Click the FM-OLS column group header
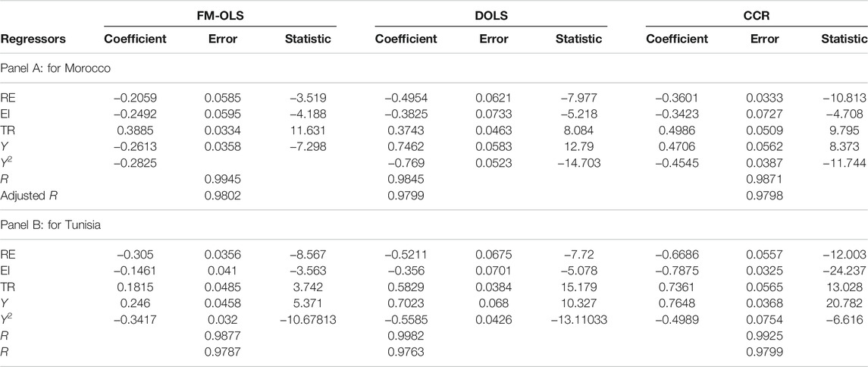 coord(221,15)
